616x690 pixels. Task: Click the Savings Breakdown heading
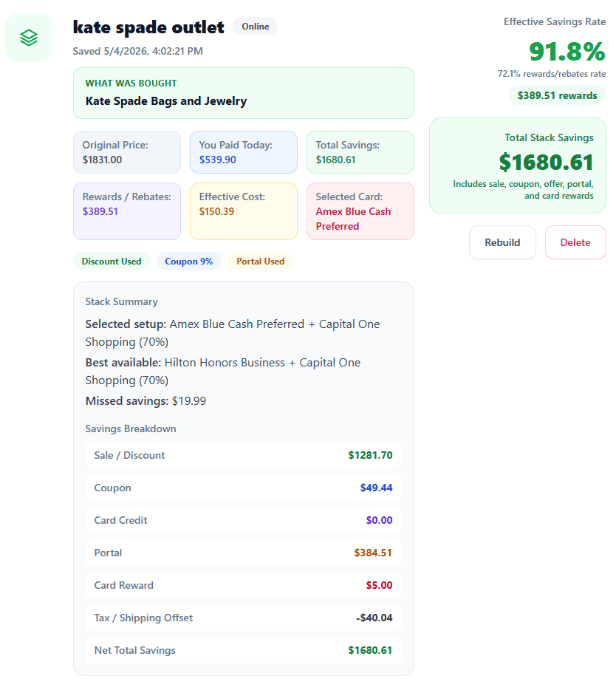tap(131, 428)
